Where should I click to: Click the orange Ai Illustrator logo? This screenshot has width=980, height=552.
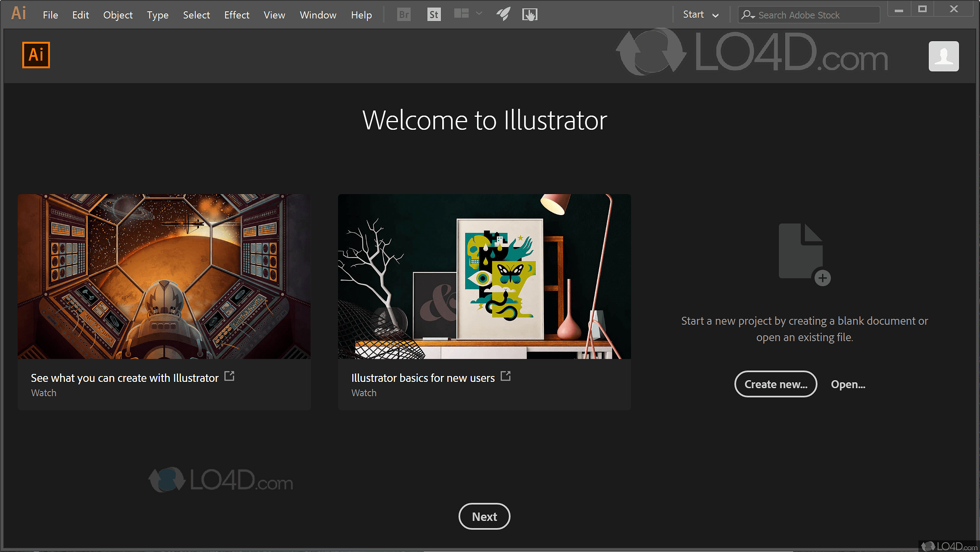click(36, 55)
